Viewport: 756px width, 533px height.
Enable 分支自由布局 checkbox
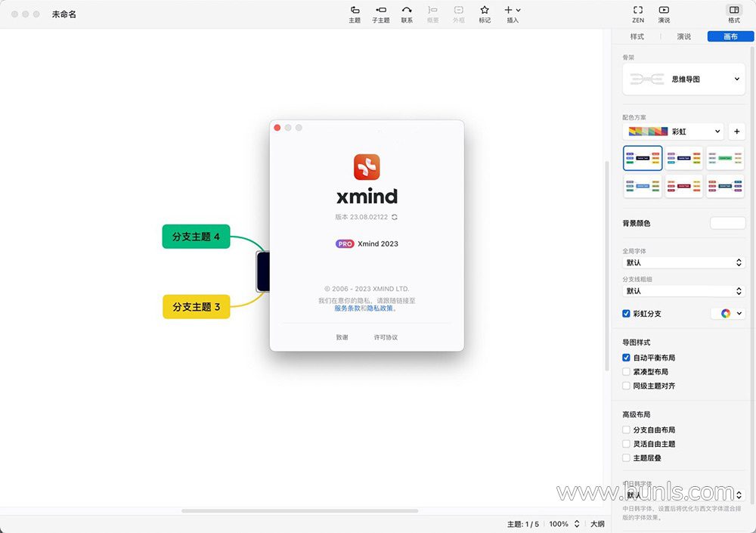click(626, 429)
